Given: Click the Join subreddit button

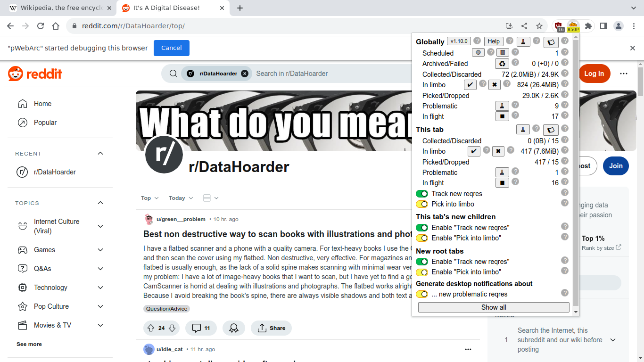Looking at the screenshot, I should click(616, 166).
